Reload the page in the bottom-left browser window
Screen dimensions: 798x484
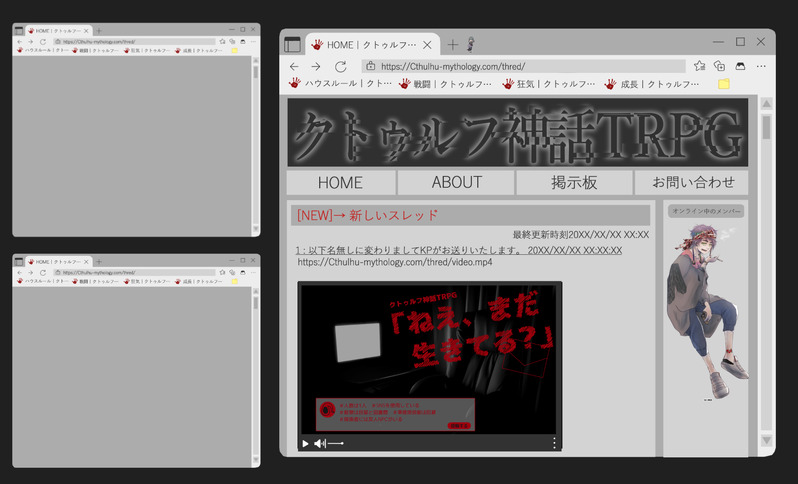pos(43,272)
